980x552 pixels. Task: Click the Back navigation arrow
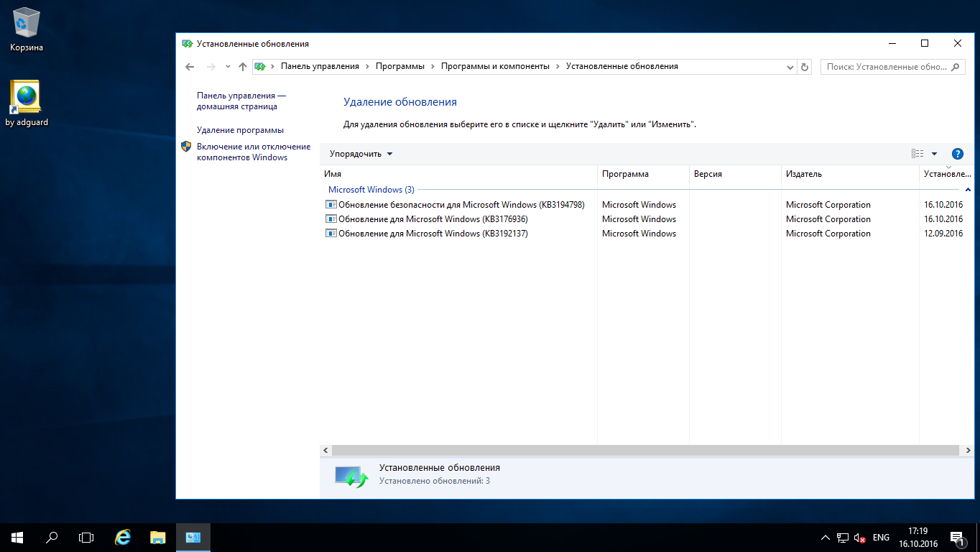click(190, 67)
